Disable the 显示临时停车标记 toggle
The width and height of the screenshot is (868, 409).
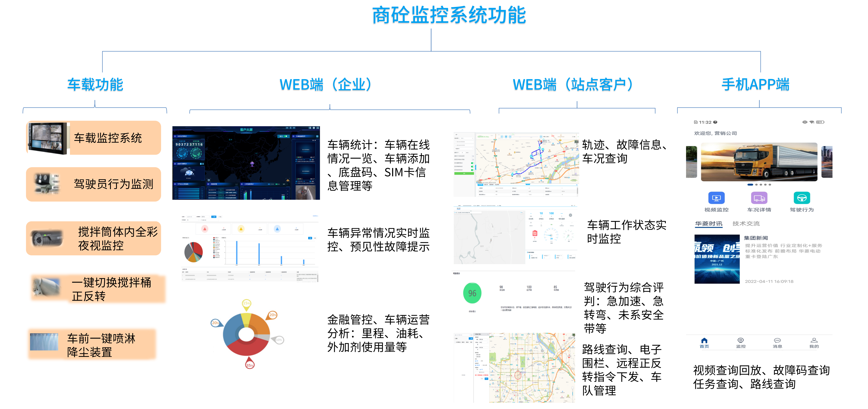point(472,170)
